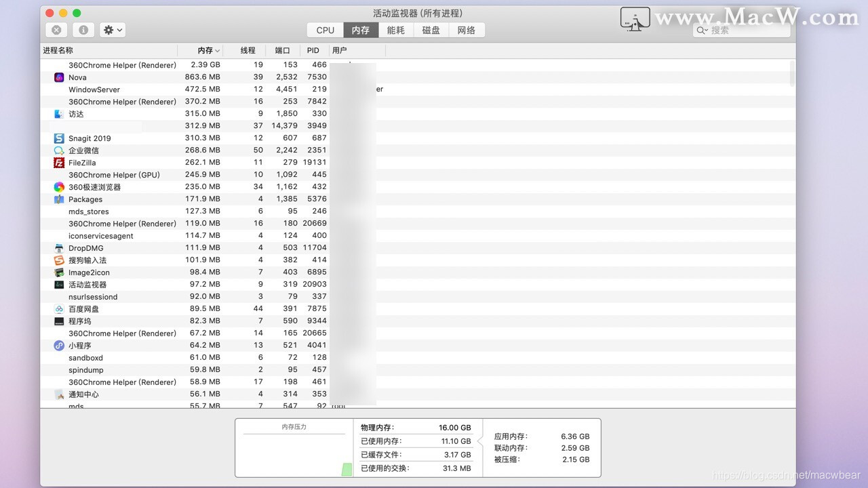Select the 2.39 GB 360Chrome Helper row
868x488 pixels.
[418, 65]
